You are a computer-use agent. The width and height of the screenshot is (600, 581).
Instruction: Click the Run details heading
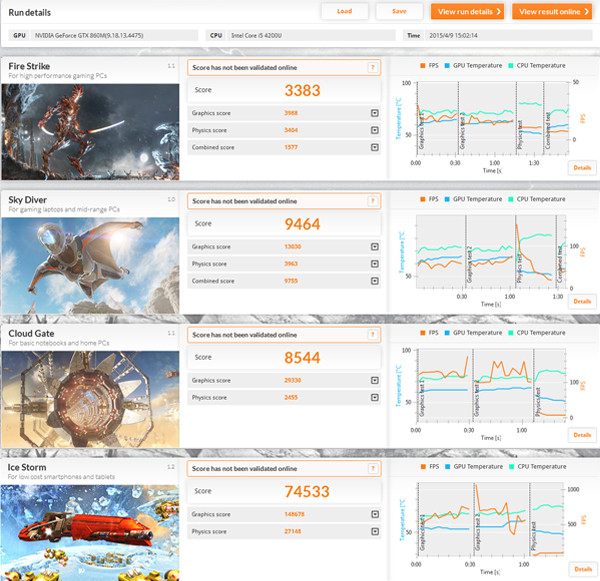(x=29, y=13)
